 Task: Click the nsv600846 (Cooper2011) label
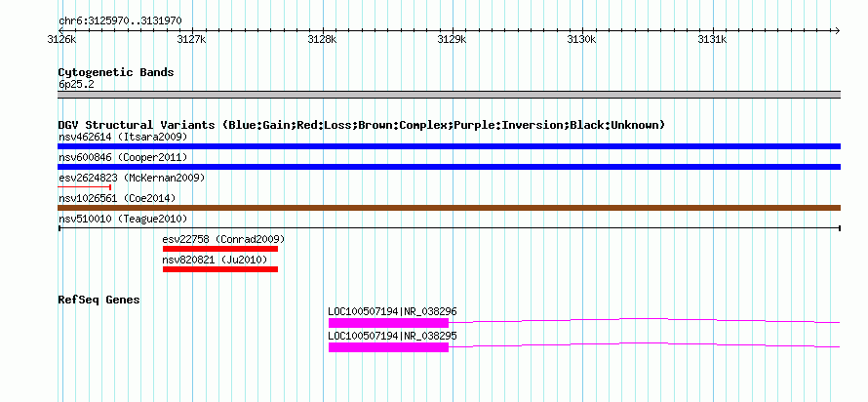click(x=123, y=157)
